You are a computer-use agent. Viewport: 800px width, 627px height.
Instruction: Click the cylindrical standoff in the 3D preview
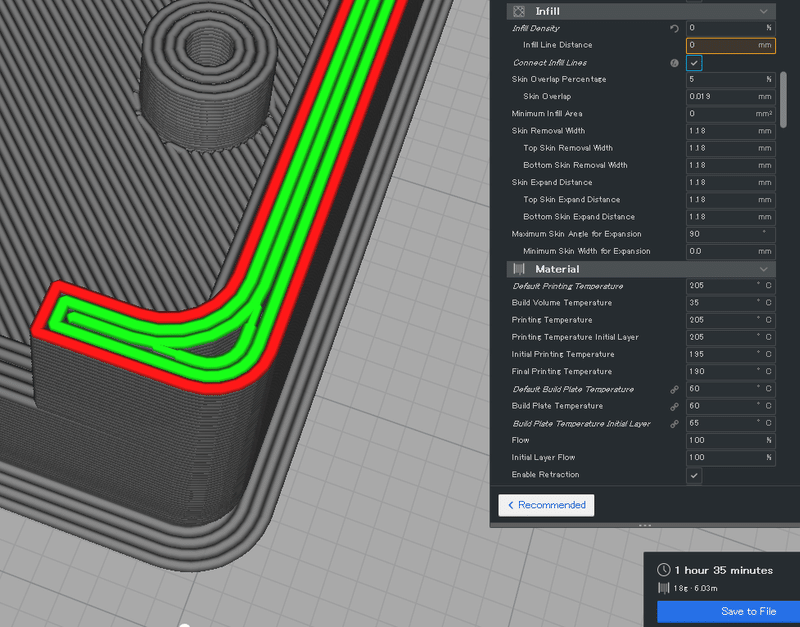coord(209,77)
